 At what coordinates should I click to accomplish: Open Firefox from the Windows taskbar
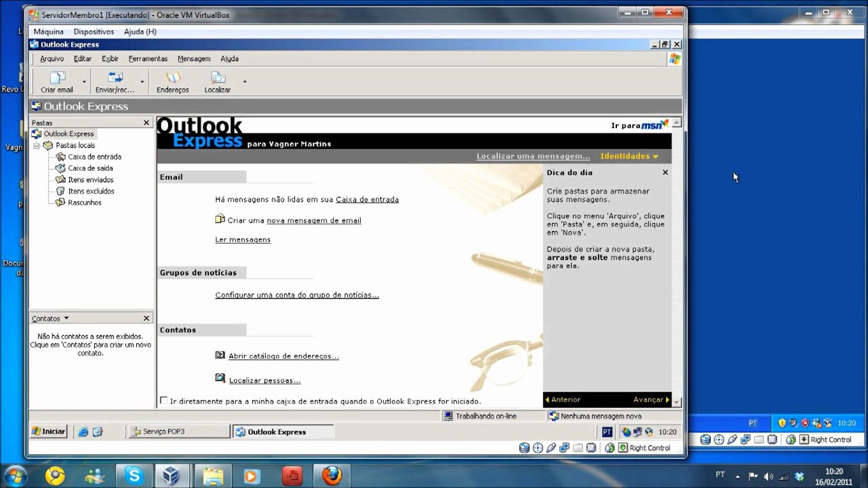[x=331, y=476]
